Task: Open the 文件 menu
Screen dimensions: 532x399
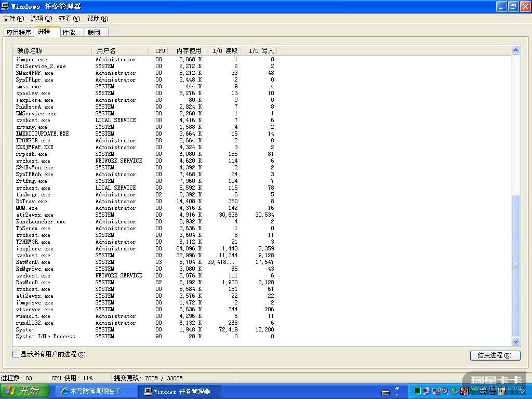Action: [x=13, y=19]
